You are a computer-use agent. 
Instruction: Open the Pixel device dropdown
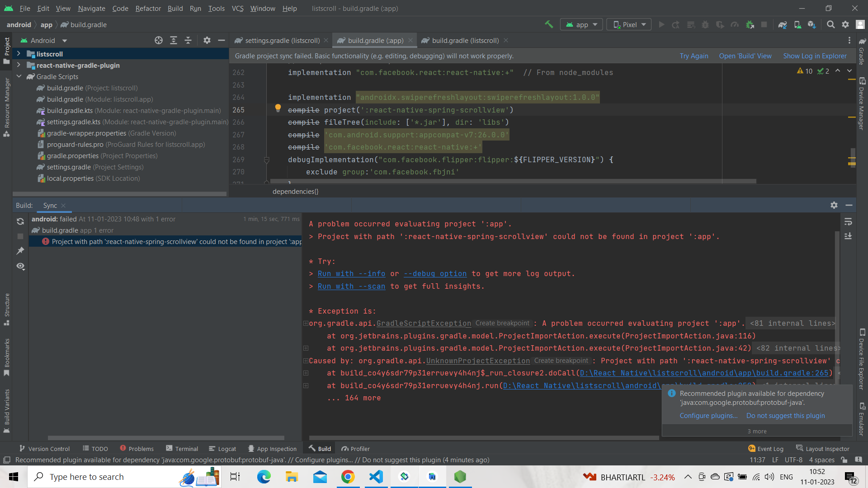(629, 24)
